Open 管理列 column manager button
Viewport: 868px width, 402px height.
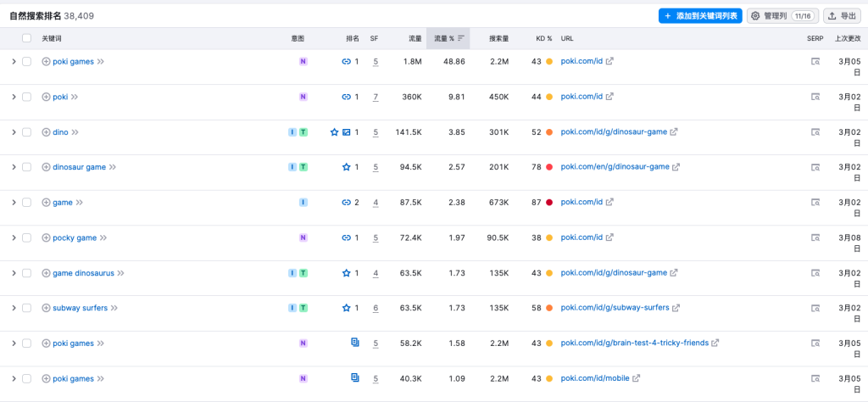[782, 16]
